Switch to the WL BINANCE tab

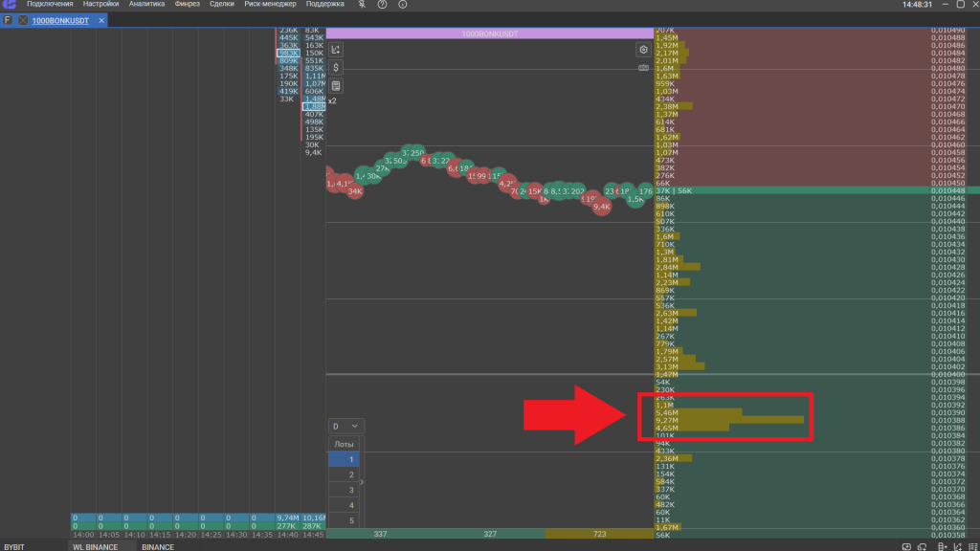coord(95,546)
